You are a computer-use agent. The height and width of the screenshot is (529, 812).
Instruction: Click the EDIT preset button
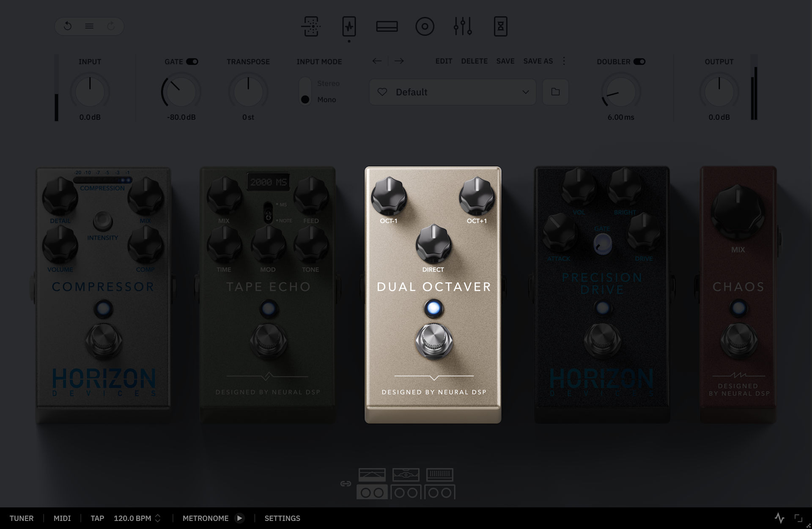444,61
